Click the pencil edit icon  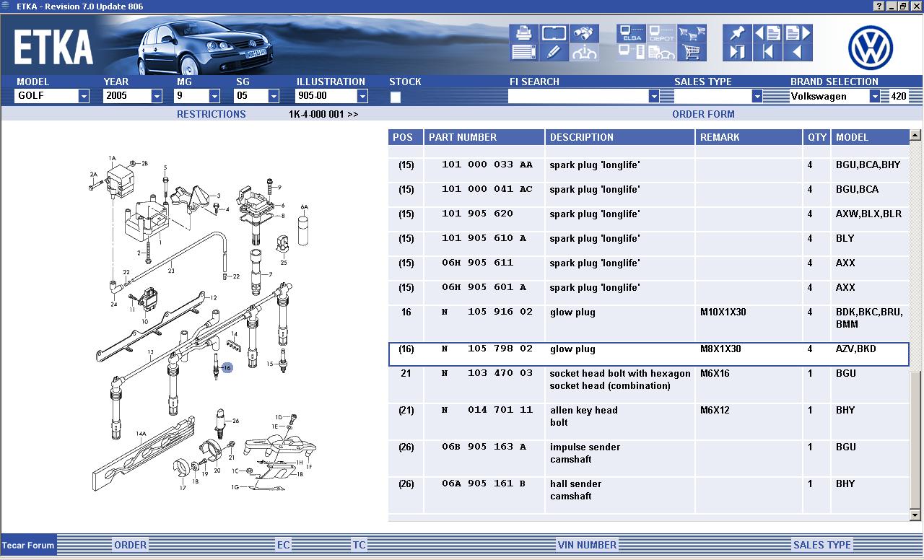[x=554, y=52]
